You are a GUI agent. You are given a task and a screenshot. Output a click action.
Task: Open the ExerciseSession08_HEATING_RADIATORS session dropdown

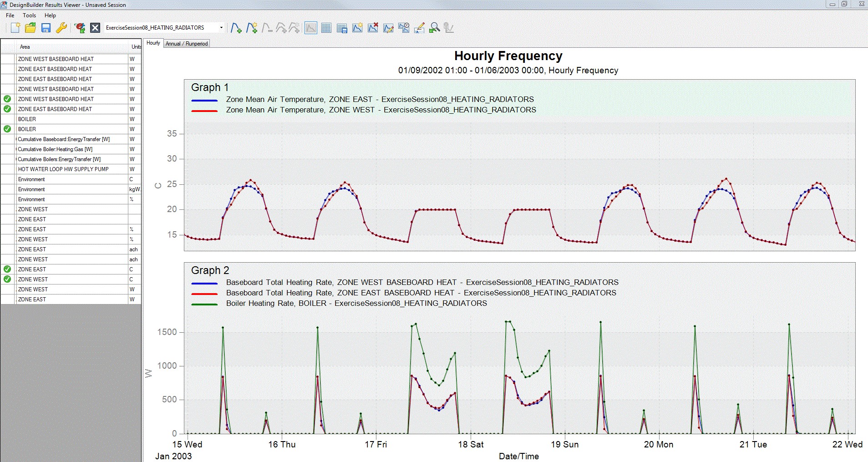click(221, 28)
